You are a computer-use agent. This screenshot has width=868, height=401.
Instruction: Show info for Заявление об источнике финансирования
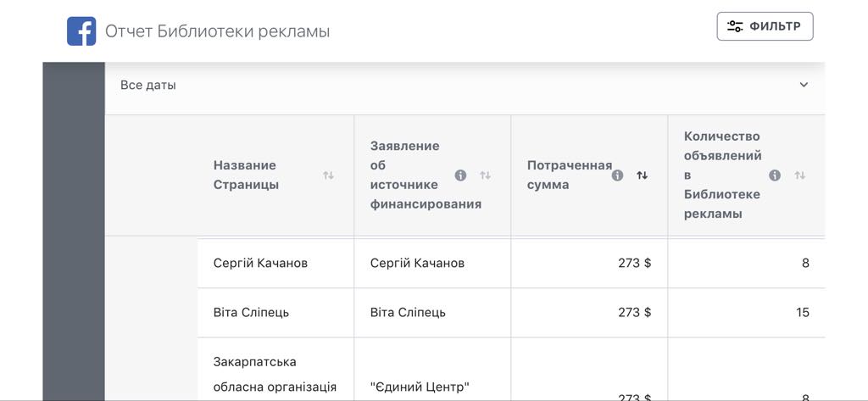(460, 175)
